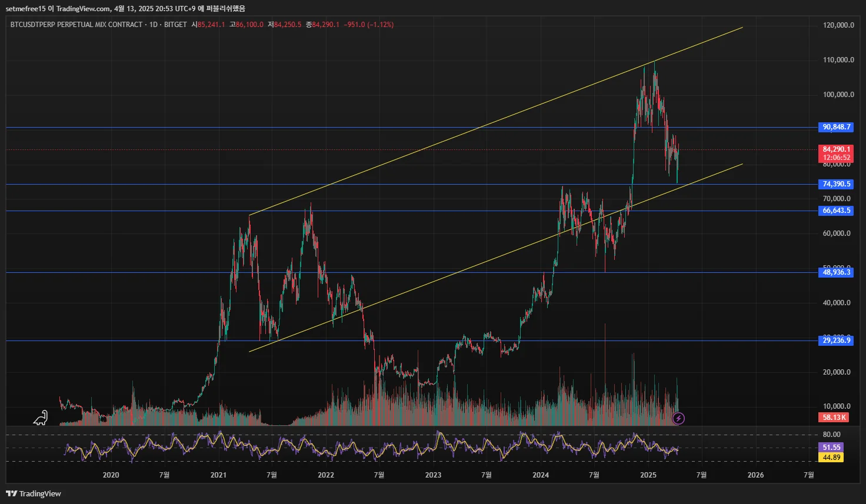
Task: Select the 48,936.3 horizontal line label
Action: (836, 272)
